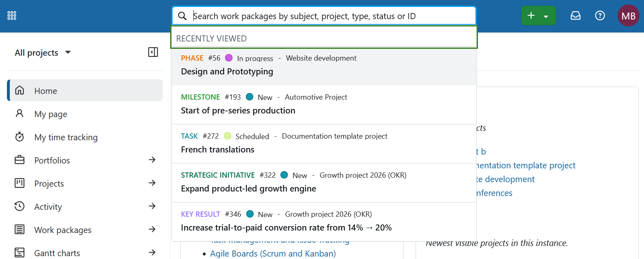The height and width of the screenshot is (259, 644).
Task: Expand the Work packages submenu arrow
Action: pos(152,229)
